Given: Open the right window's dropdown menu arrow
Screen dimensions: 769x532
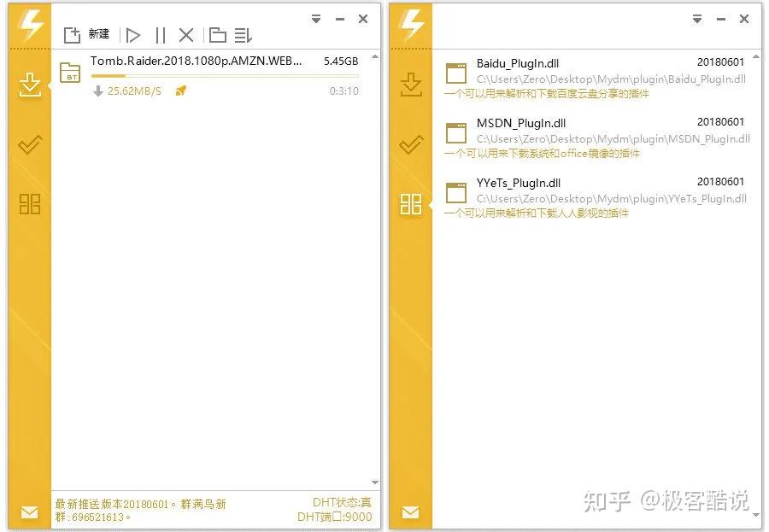Looking at the screenshot, I should [697, 18].
